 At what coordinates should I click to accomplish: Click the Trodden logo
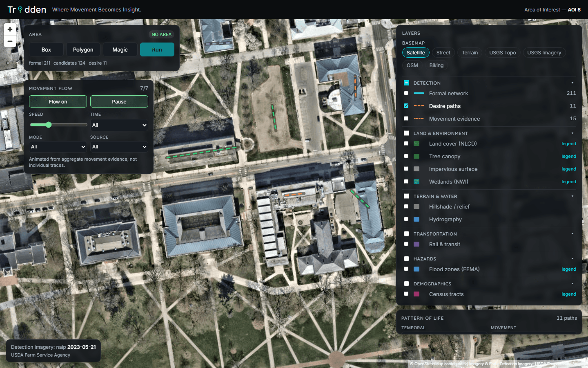(27, 9)
